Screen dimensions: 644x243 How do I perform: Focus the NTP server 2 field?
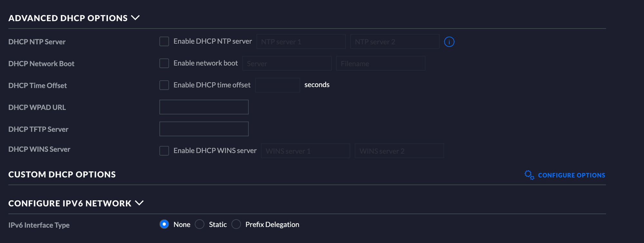pyautogui.click(x=394, y=42)
